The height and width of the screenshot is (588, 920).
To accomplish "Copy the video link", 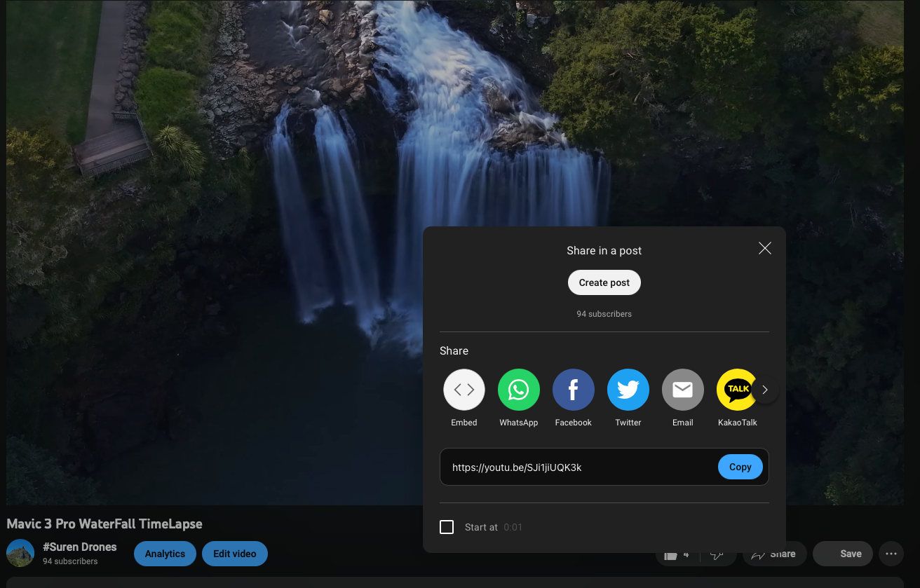I will tap(740, 467).
